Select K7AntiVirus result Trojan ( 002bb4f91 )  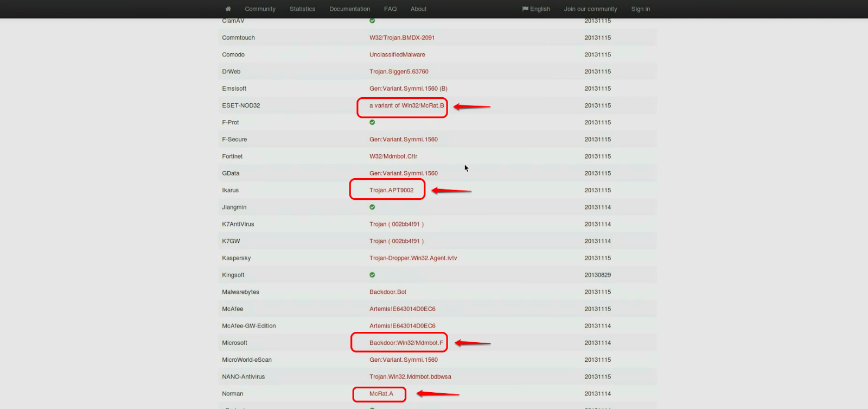click(397, 224)
